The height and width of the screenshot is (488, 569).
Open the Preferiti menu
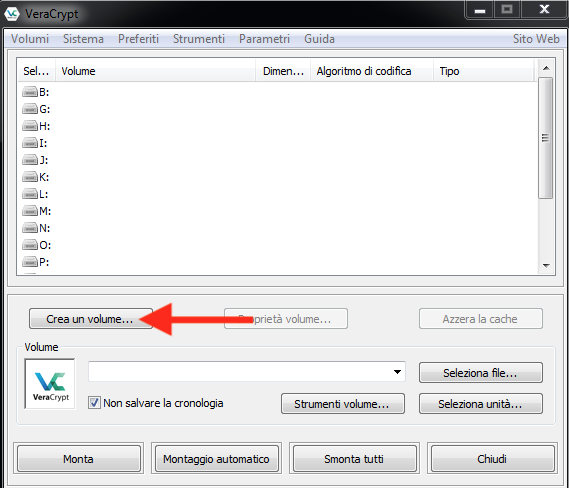[138, 39]
